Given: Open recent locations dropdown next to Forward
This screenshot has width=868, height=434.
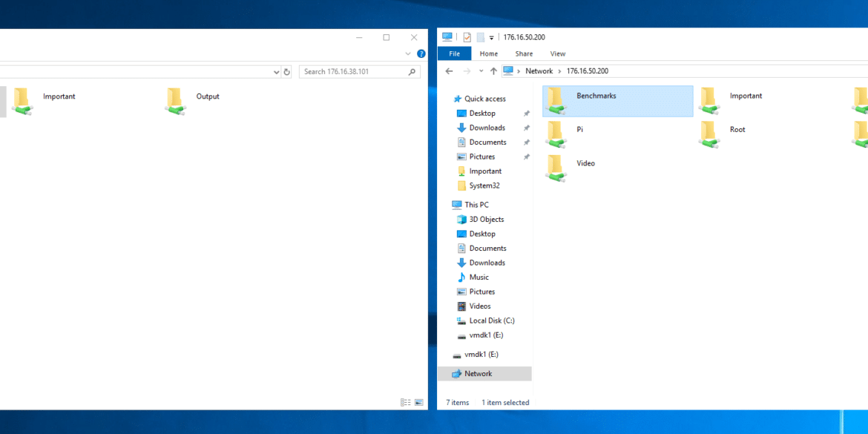Looking at the screenshot, I should coord(481,71).
